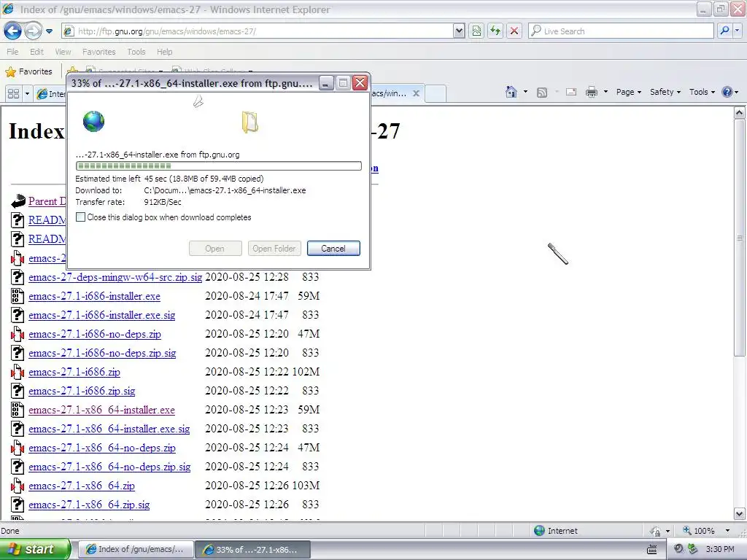Open the Favorites menu
Viewport: 747px width, 560px height.
click(x=98, y=52)
